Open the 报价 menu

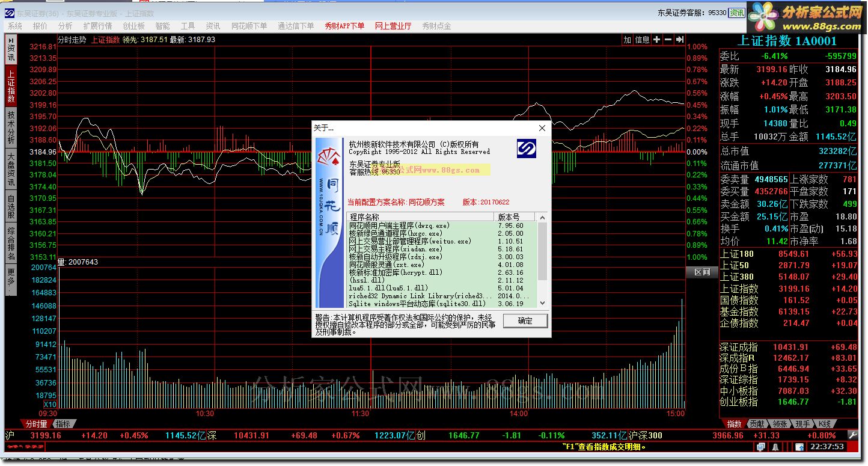coord(40,26)
